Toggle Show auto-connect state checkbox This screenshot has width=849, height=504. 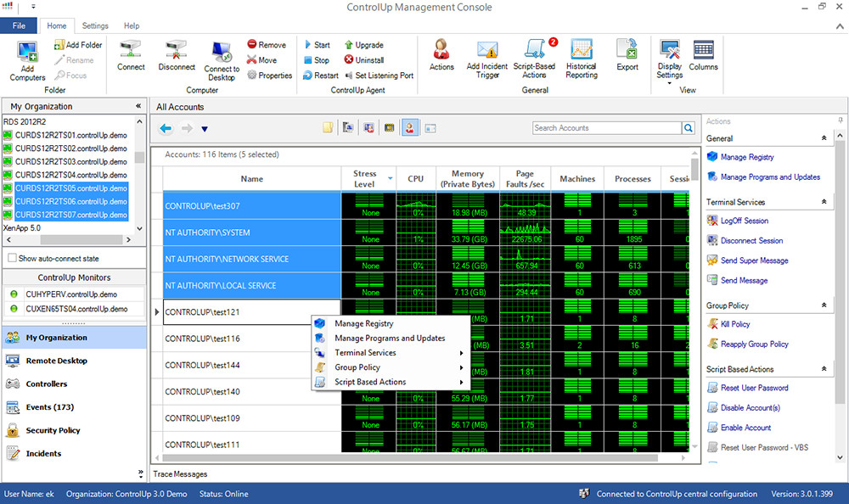click(x=12, y=258)
